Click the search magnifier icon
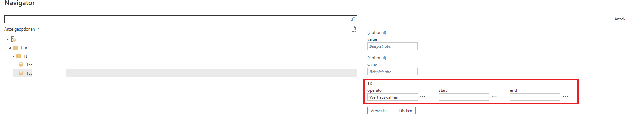Viewport: 644px width, 137px height. pyautogui.click(x=353, y=19)
